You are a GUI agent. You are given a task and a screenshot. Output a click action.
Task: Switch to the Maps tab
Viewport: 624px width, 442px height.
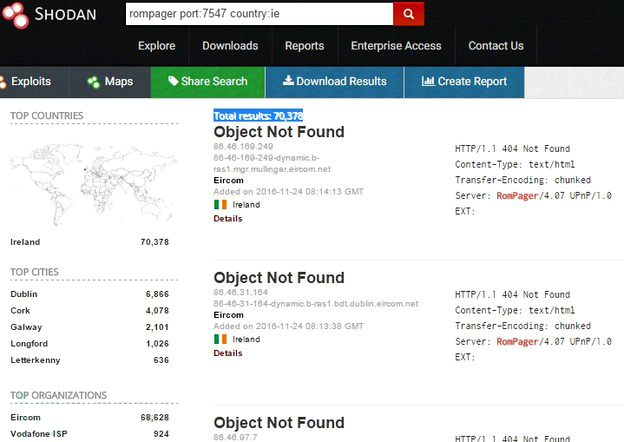point(110,82)
